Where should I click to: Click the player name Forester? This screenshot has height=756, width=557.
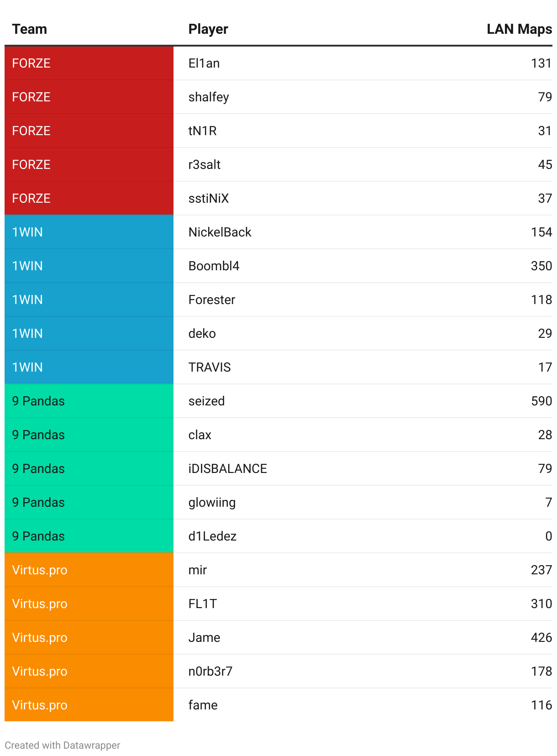click(x=212, y=299)
